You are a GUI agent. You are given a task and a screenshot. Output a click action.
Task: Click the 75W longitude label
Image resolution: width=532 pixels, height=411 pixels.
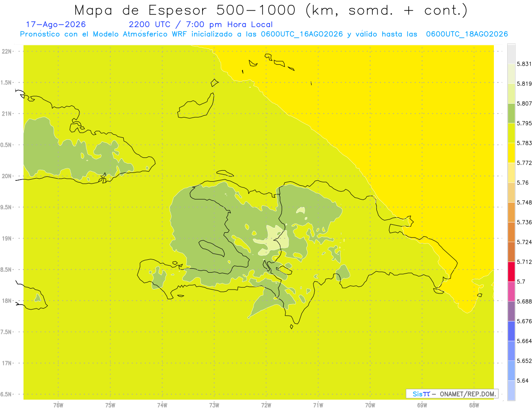(x=110, y=405)
